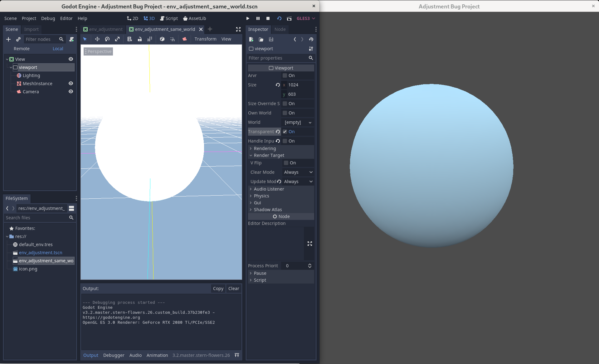Viewport: 599px width, 364px height.
Task: Instance a child scene from file
Action: coord(18,39)
